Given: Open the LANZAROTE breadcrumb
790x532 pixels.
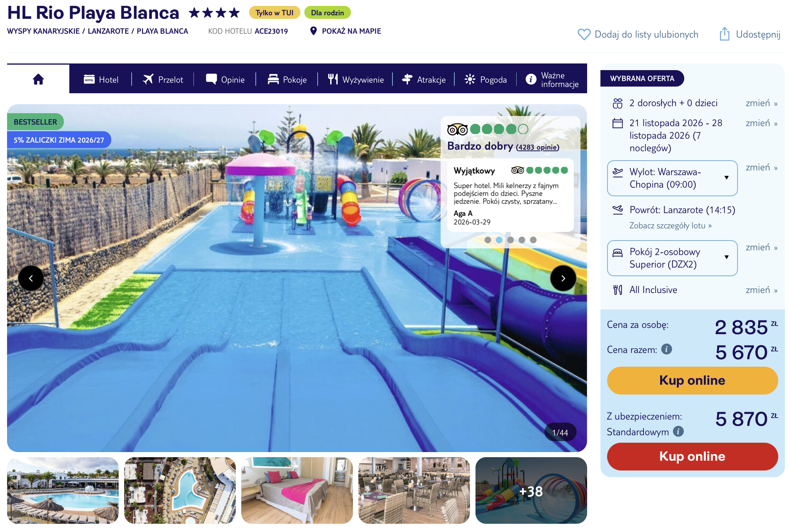Looking at the screenshot, I should (108, 31).
